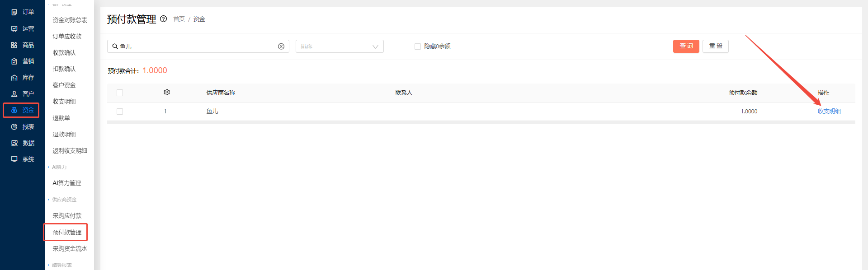Open 扣款确认 menu item
This screenshot has height=270, width=868.
tap(64, 69)
